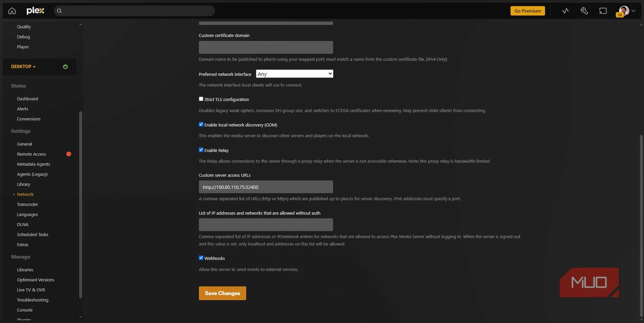
Task: Open General settings
Action: pyautogui.click(x=24, y=144)
